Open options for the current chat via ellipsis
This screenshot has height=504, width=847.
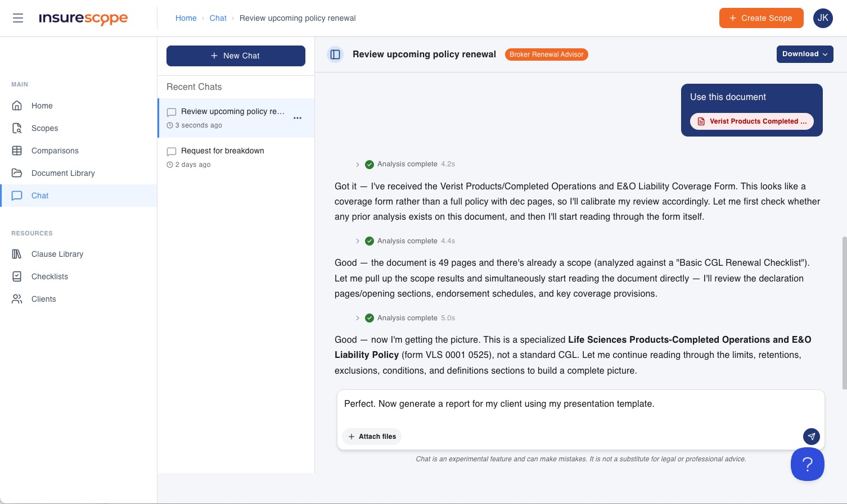(x=298, y=118)
